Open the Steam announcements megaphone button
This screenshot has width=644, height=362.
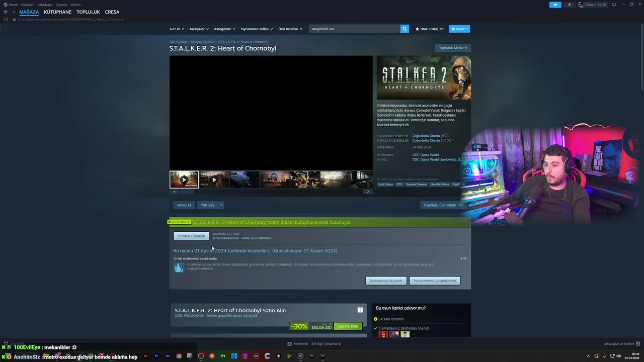(555, 5)
